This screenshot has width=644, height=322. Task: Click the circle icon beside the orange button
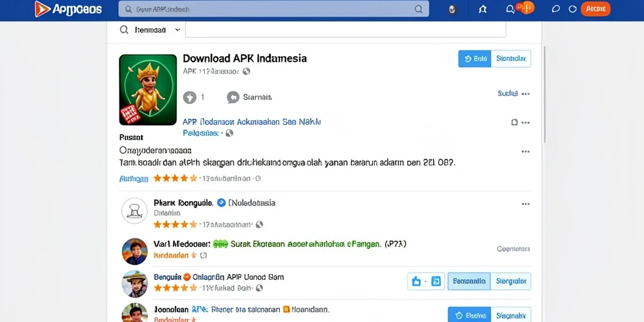tap(572, 9)
